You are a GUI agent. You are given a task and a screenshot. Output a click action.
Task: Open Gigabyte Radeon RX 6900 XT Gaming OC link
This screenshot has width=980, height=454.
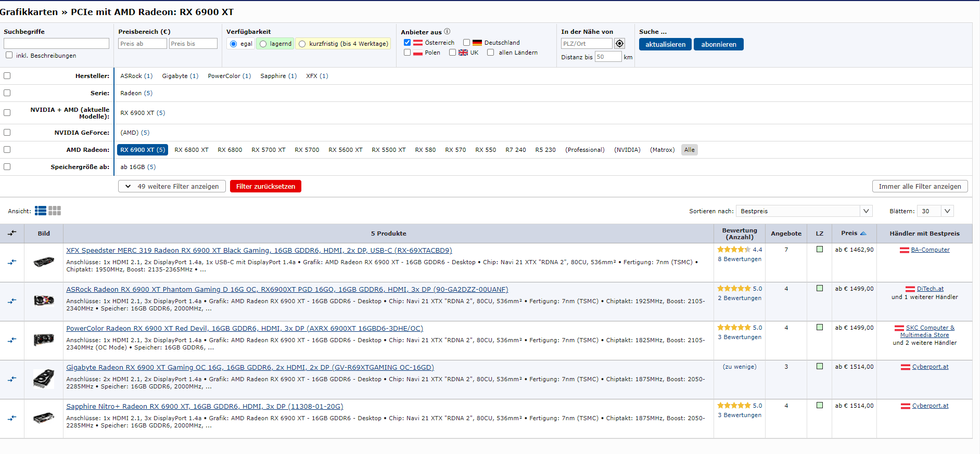tap(250, 368)
